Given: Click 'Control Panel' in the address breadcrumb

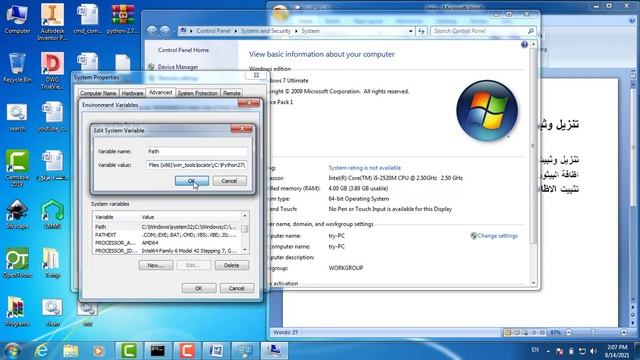Looking at the screenshot, I should tap(213, 31).
